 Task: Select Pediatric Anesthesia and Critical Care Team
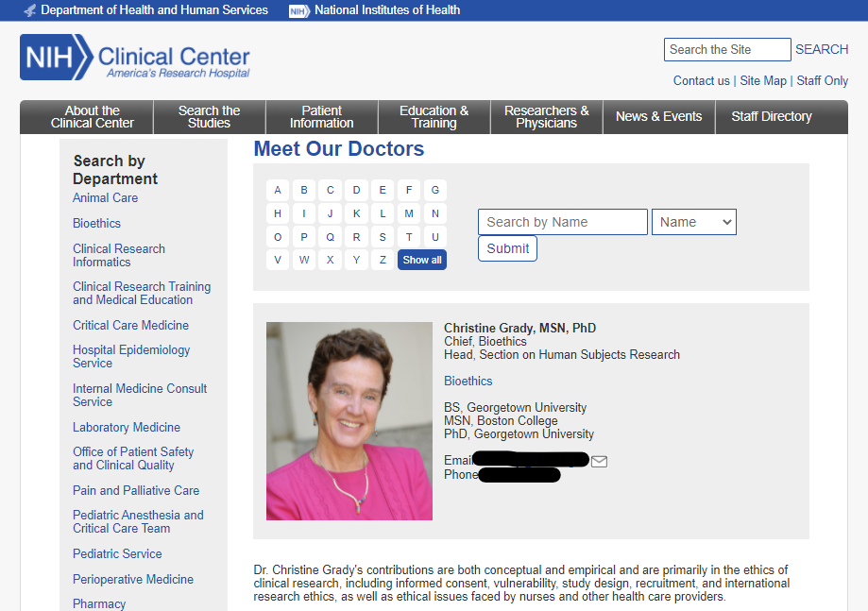pyautogui.click(x=138, y=521)
